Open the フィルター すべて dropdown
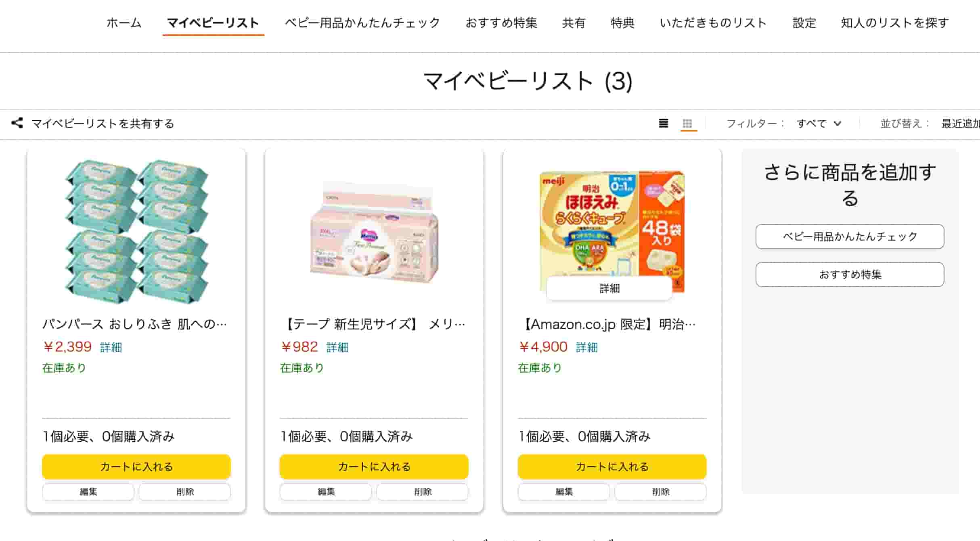Viewport: 980px width, 541px height. 819,124
